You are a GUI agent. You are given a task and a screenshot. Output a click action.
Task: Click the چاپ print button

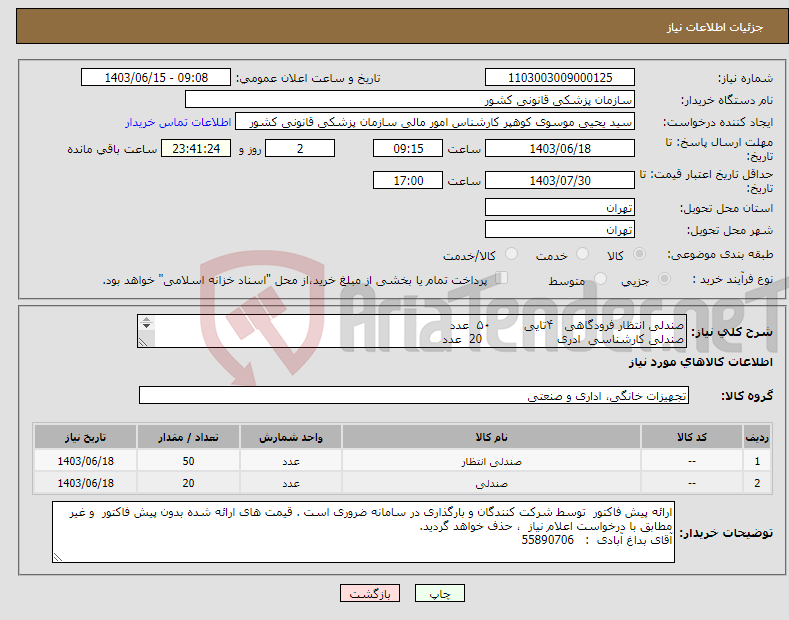(x=440, y=593)
